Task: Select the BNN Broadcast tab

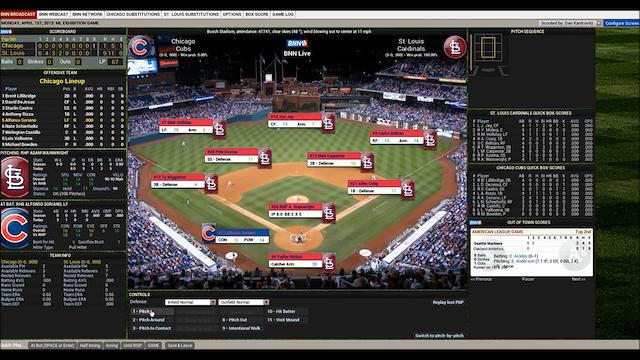Action: click(18, 14)
